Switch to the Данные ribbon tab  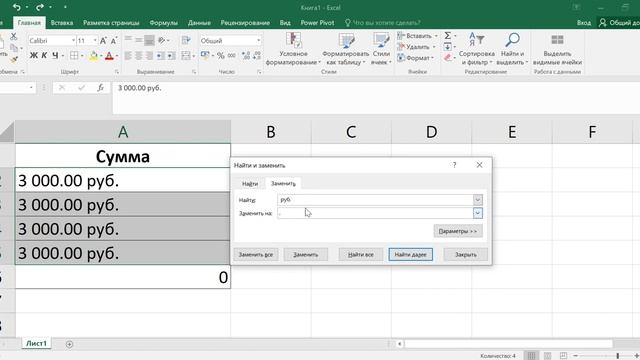[199, 23]
